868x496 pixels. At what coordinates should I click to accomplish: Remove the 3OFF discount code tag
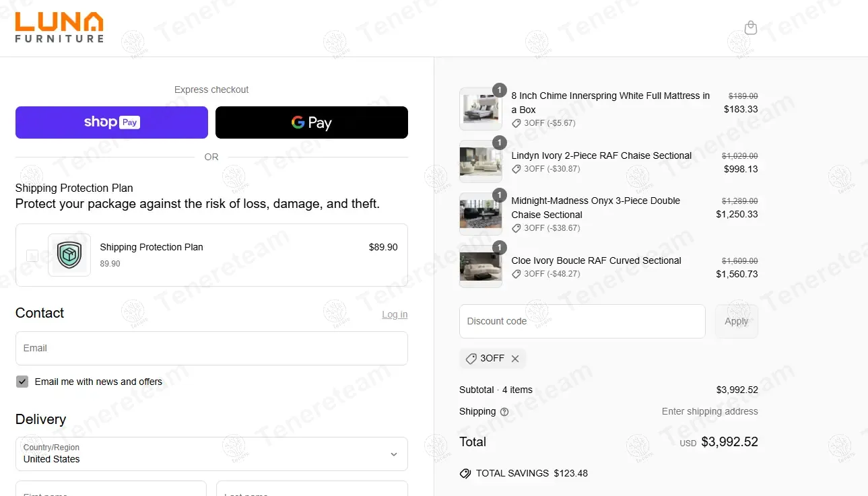515,359
